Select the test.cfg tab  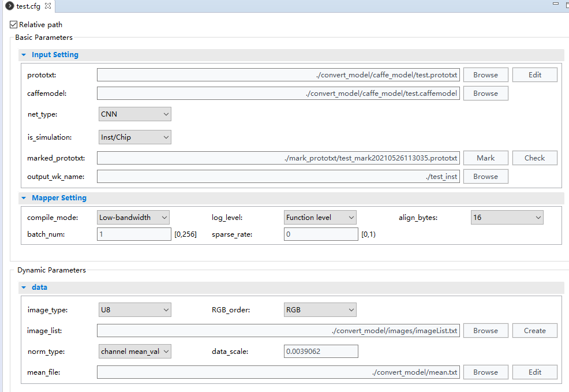coord(28,6)
